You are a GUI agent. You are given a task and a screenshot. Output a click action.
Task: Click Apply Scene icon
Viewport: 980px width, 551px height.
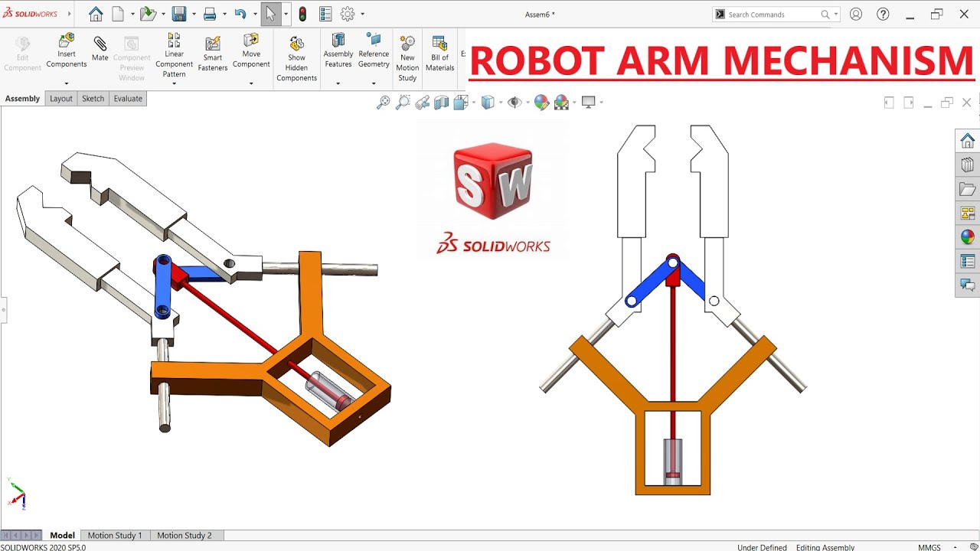[561, 103]
